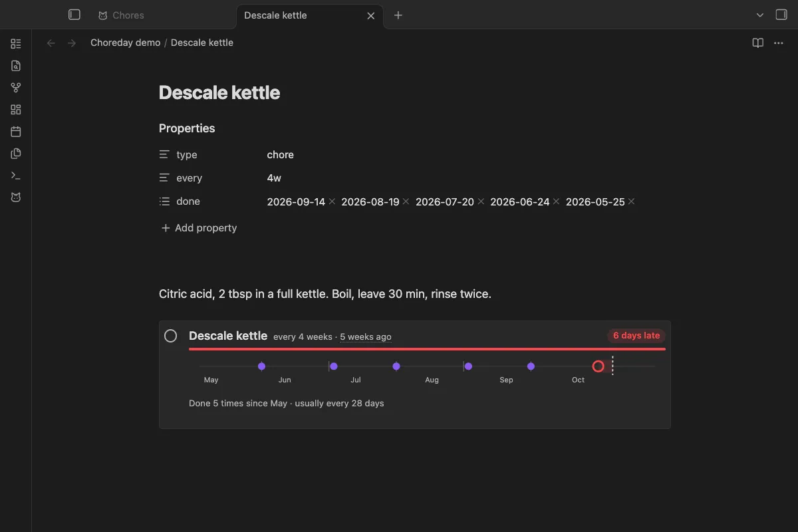Image resolution: width=798 pixels, height=532 pixels.
Task: Click the '5 weeks ago' underlined text
Action: click(x=366, y=336)
